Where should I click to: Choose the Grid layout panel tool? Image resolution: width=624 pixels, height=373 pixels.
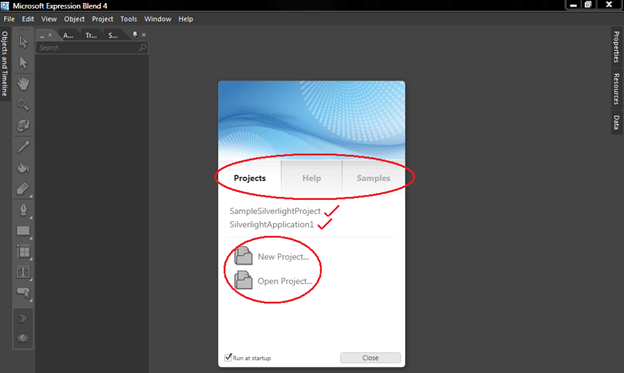click(x=23, y=252)
